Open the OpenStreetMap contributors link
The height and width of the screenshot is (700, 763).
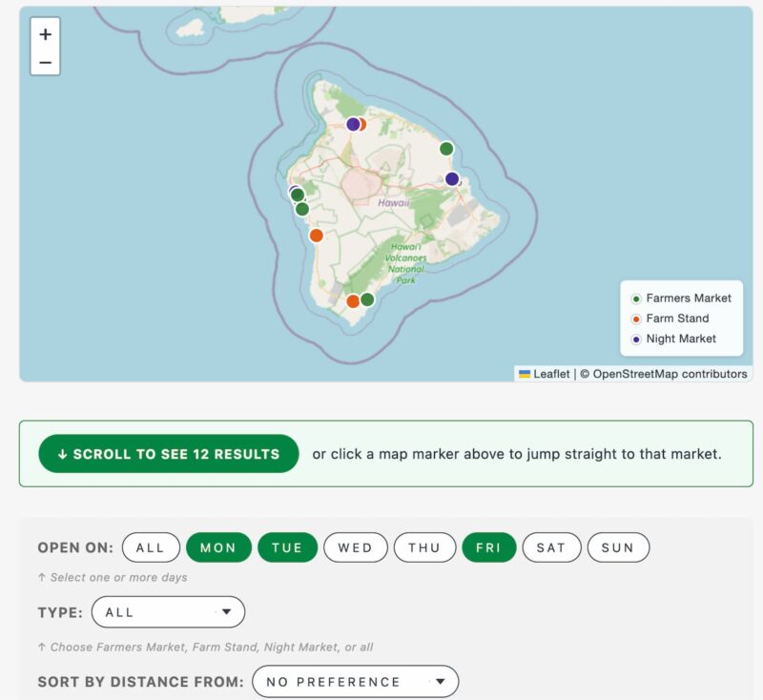point(670,374)
